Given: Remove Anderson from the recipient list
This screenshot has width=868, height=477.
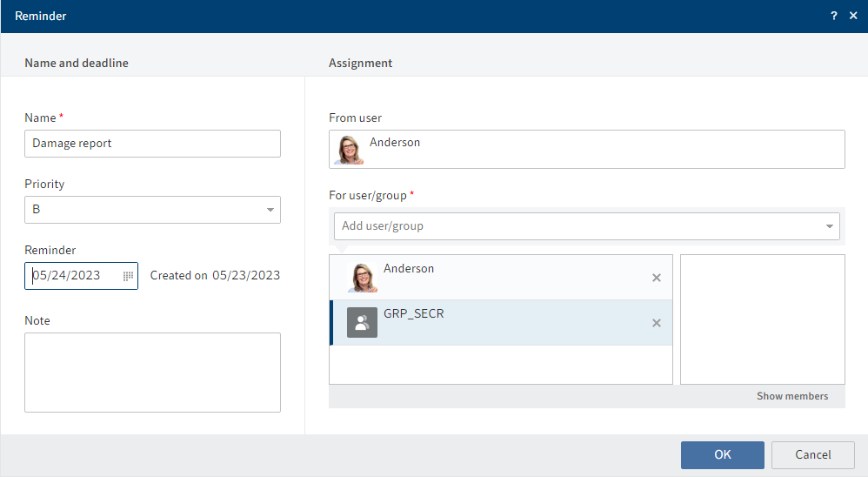Looking at the screenshot, I should (657, 278).
